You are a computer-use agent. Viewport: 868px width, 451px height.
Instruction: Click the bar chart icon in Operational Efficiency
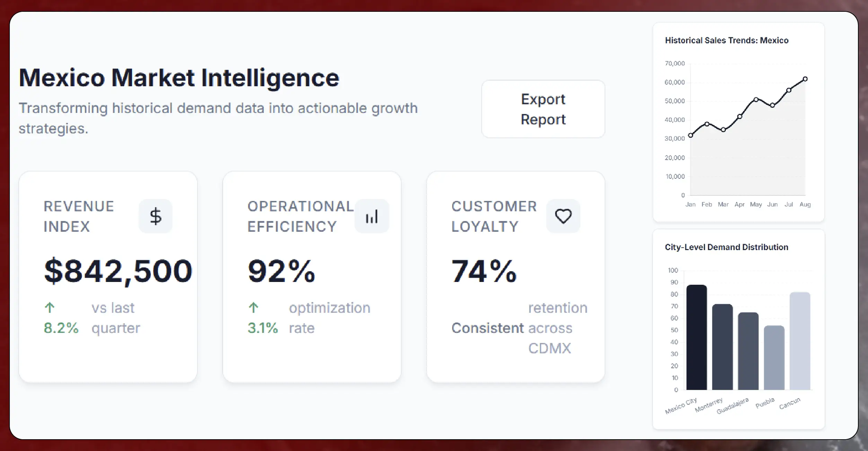[x=372, y=216]
